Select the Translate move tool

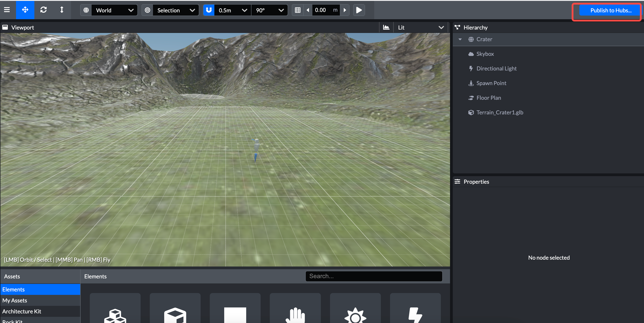25,10
